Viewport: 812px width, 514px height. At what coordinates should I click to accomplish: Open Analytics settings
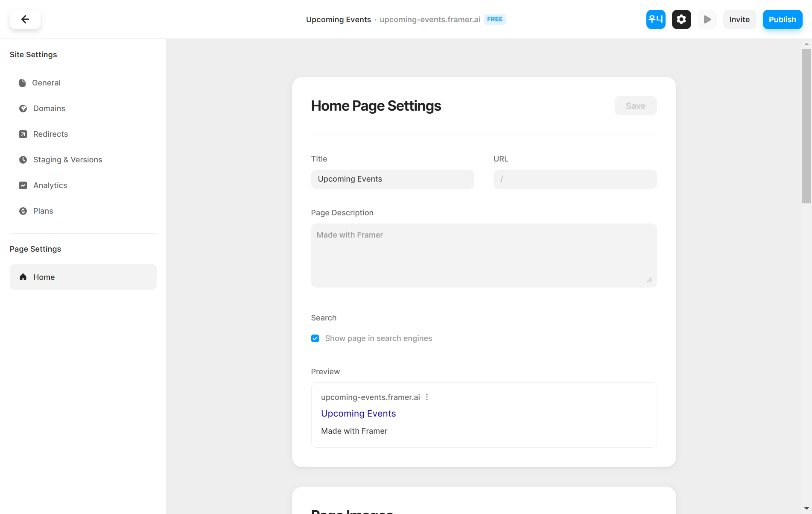coord(83,185)
